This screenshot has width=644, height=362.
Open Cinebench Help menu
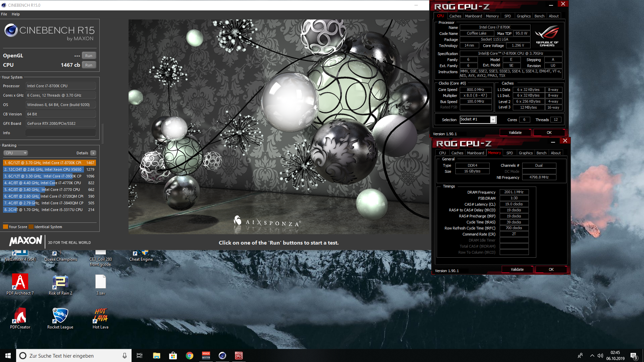click(16, 14)
